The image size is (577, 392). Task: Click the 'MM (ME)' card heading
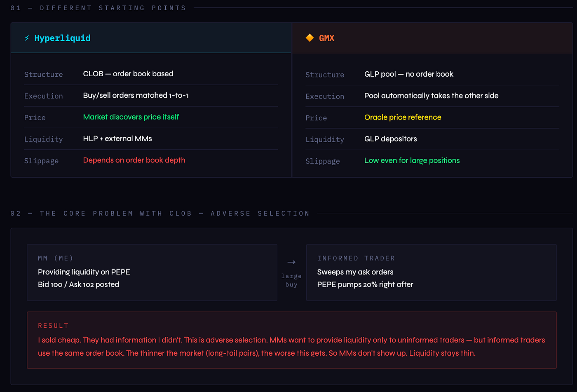tap(56, 258)
